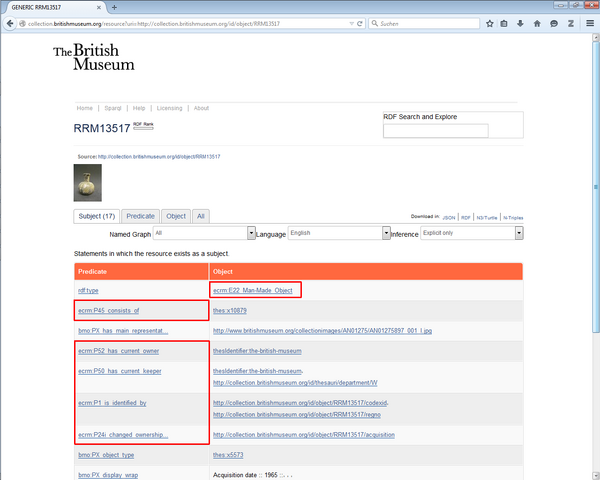Open the ecrm:P50_has_current_keeper link
The image size is (600, 480).
pyautogui.click(x=120, y=371)
